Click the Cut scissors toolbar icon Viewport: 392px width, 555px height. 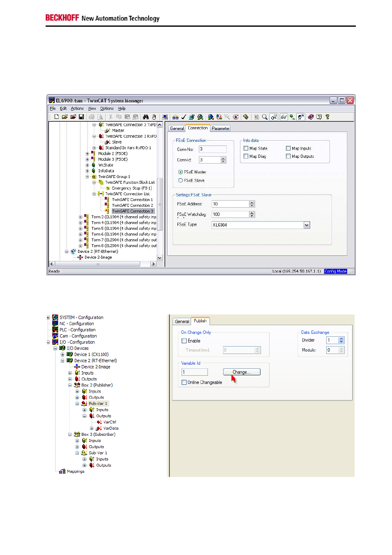point(111,117)
